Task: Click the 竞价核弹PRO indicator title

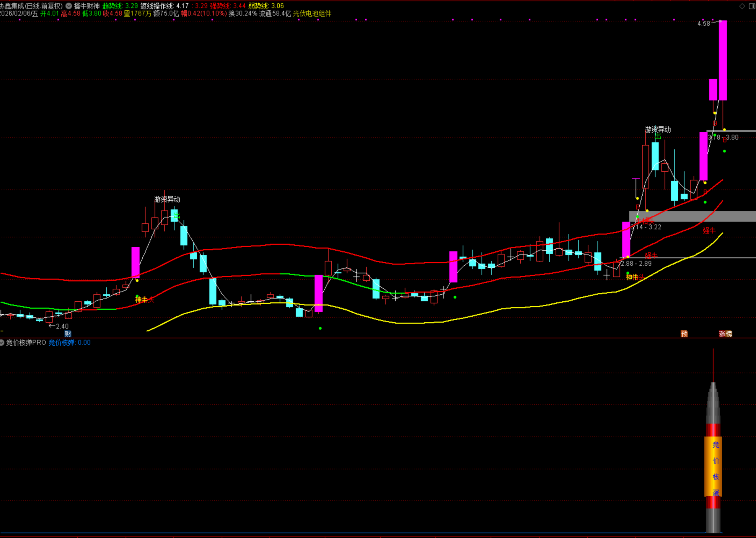Action: pos(26,342)
